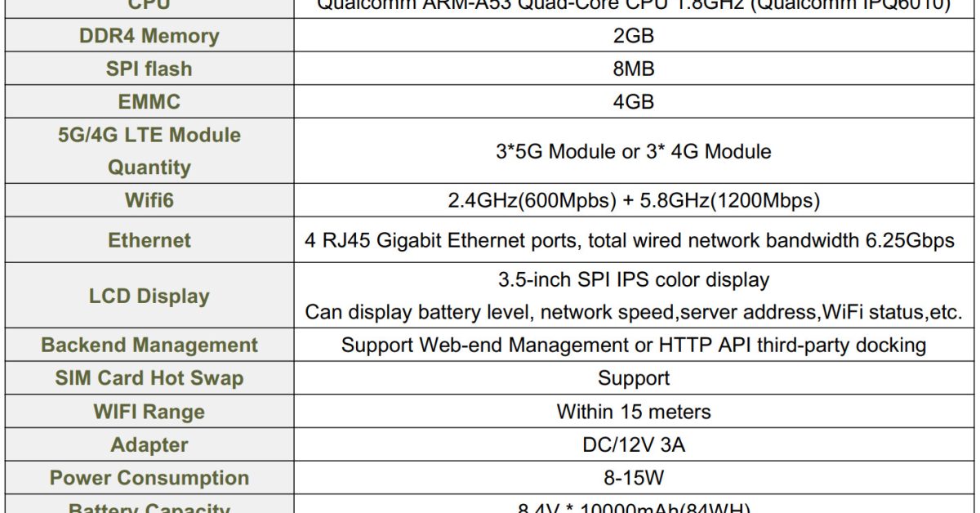Screen dimensions: 980x513
Task: Click the 5G/4G LTE Module Quantity label
Action: pyautogui.click(x=149, y=151)
